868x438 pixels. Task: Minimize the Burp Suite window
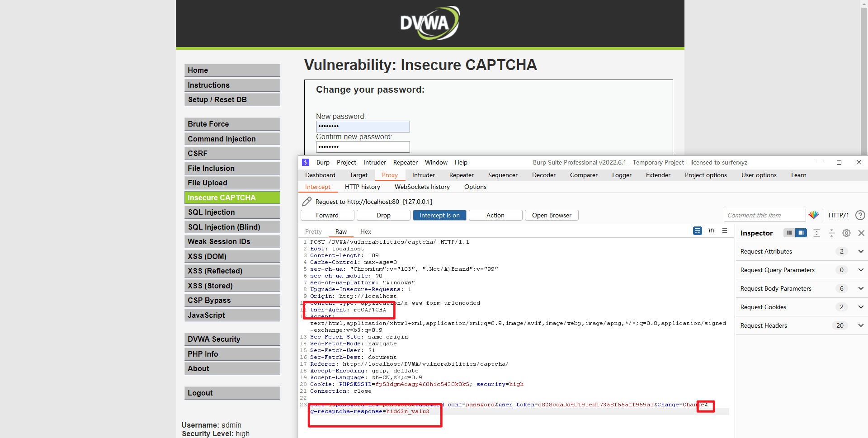(819, 162)
